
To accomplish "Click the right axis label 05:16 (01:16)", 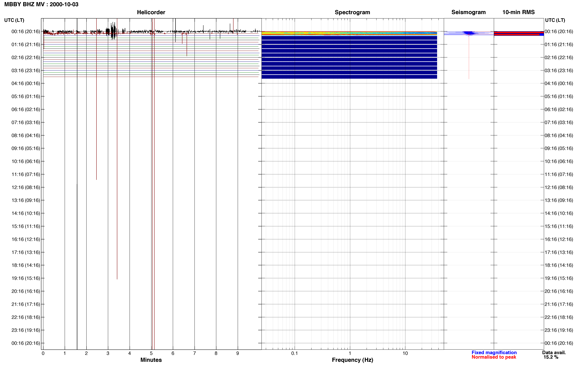I will pyautogui.click(x=559, y=96).
